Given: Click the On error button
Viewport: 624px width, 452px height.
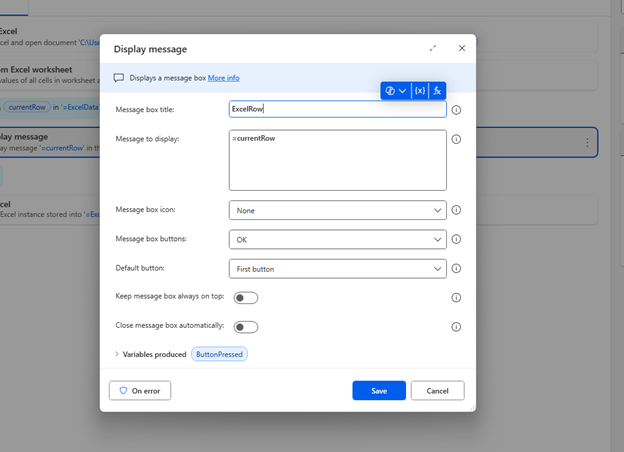Looking at the screenshot, I should point(140,391).
